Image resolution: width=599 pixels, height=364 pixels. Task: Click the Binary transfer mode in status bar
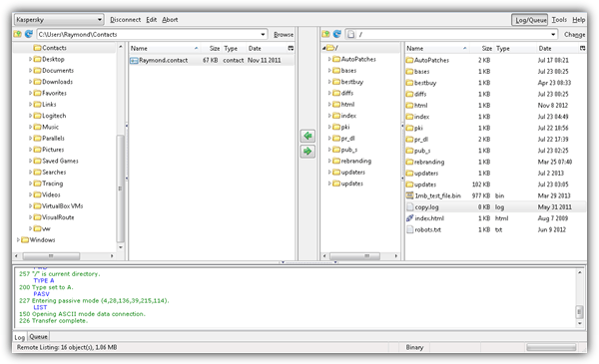pyautogui.click(x=414, y=347)
